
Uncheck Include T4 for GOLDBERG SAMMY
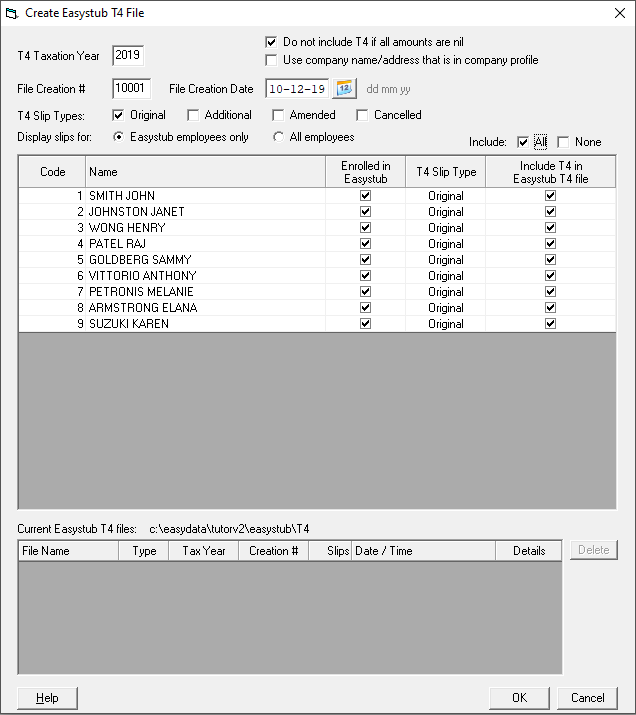[x=550, y=259]
